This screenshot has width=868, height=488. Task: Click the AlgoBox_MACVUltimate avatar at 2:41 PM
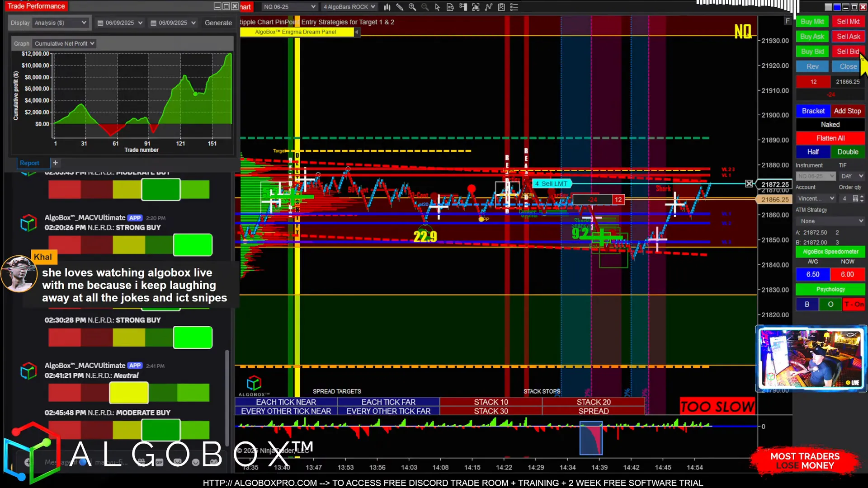[x=28, y=371]
